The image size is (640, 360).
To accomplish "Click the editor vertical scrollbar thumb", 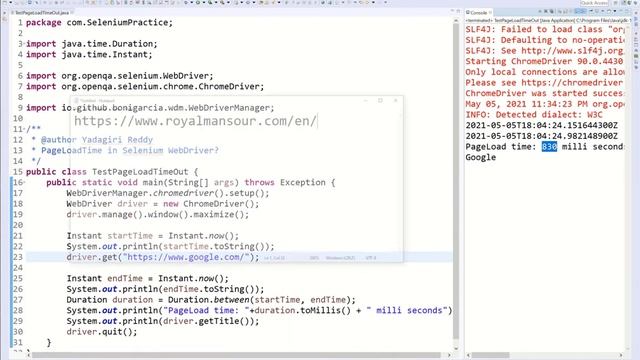I will pyautogui.click(x=456, y=182).
